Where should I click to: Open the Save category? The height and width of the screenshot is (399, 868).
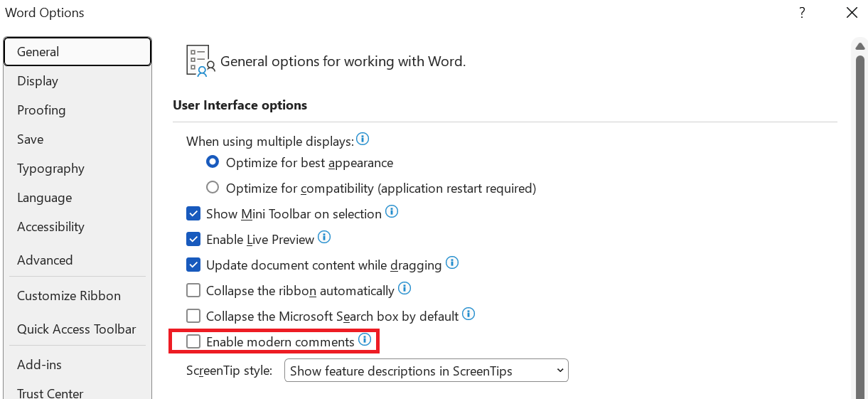tap(77, 139)
